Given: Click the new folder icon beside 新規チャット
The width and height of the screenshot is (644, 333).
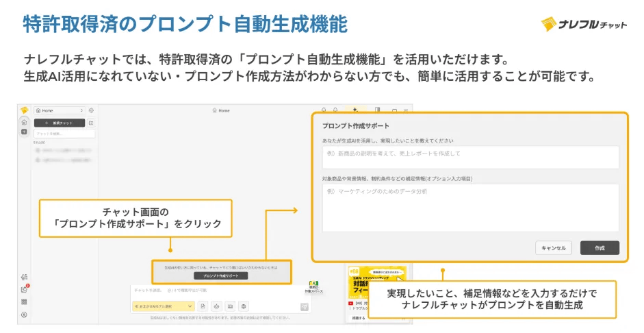Looking at the screenshot, I should coord(92,123).
